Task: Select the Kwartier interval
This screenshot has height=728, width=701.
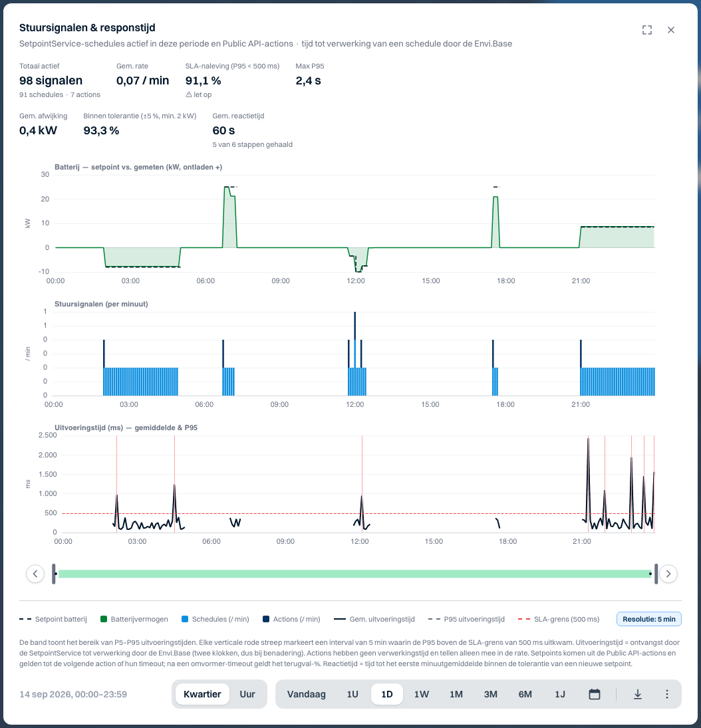Action: coord(202,694)
